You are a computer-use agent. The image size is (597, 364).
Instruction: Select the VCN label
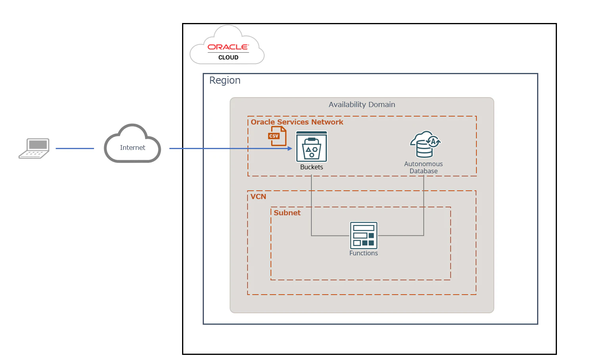pyautogui.click(x=258, y=197)
